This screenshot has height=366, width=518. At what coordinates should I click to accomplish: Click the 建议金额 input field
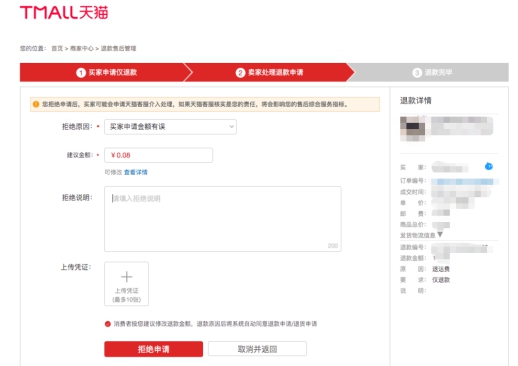pyautogui.click(x=158, y=155)
